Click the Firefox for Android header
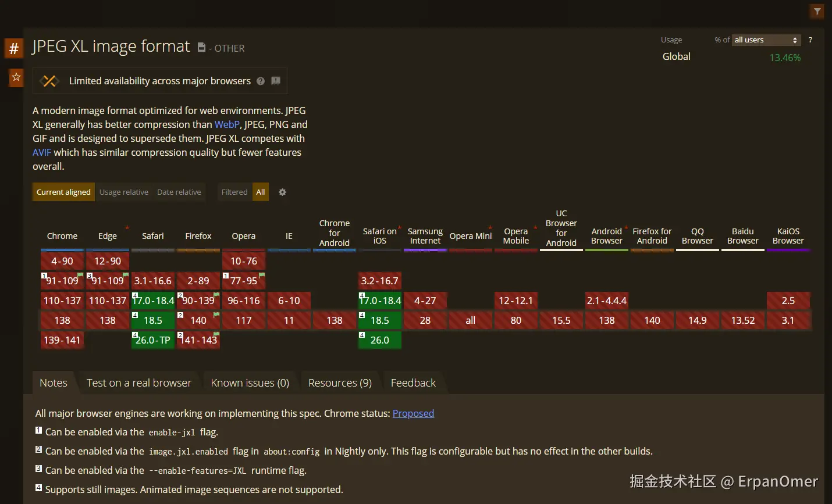832x504 pixels. [652, 236]
